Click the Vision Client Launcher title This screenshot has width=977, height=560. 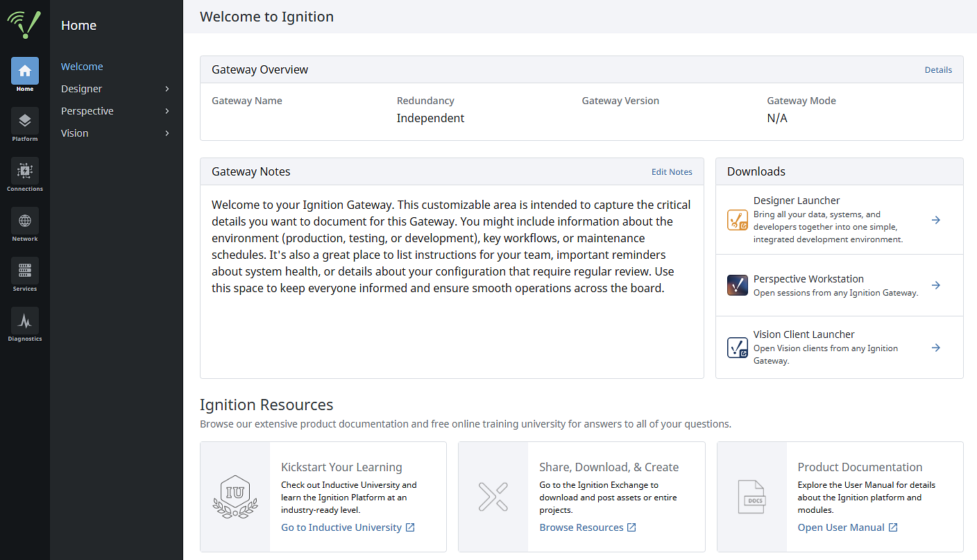(804, 334)
